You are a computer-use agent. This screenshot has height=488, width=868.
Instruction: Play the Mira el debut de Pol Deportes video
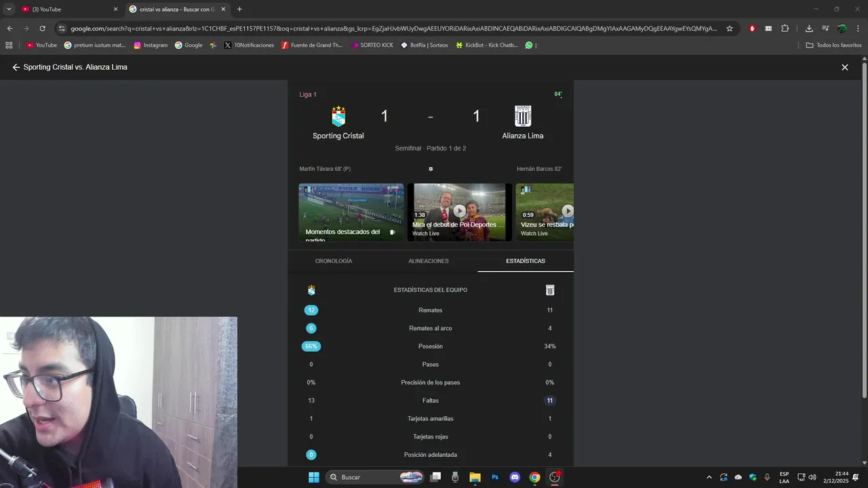point(460,212)
